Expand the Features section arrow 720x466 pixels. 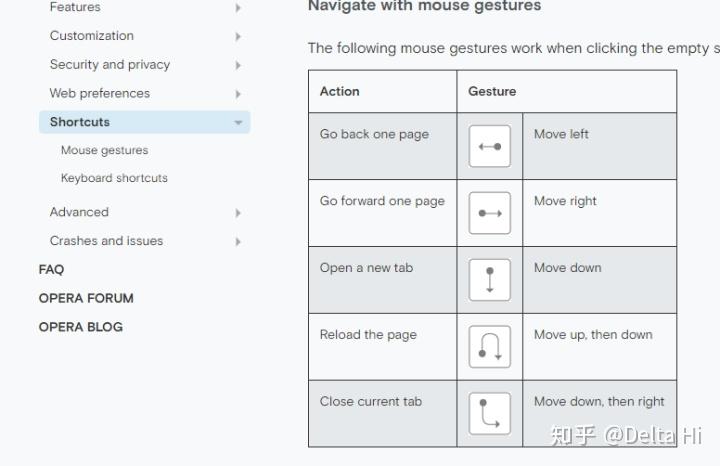click(238, 7)
